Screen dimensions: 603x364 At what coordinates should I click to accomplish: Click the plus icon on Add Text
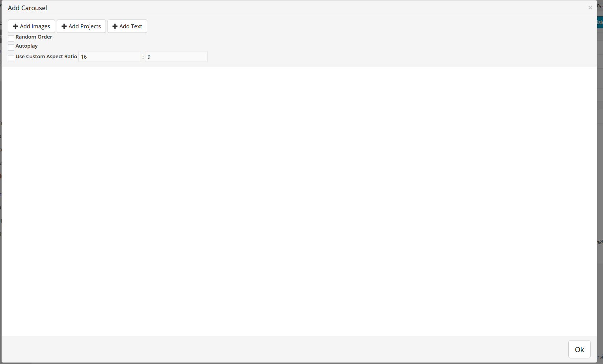point(115,26)
